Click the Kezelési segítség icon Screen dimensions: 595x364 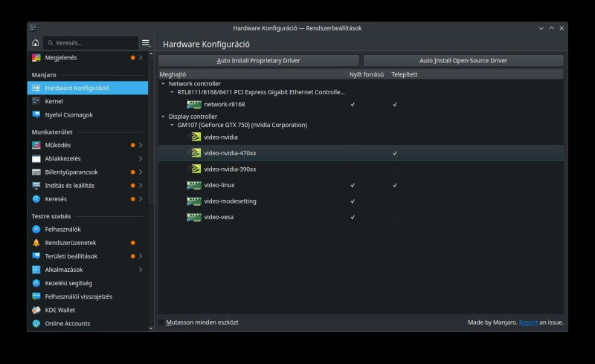36,283
